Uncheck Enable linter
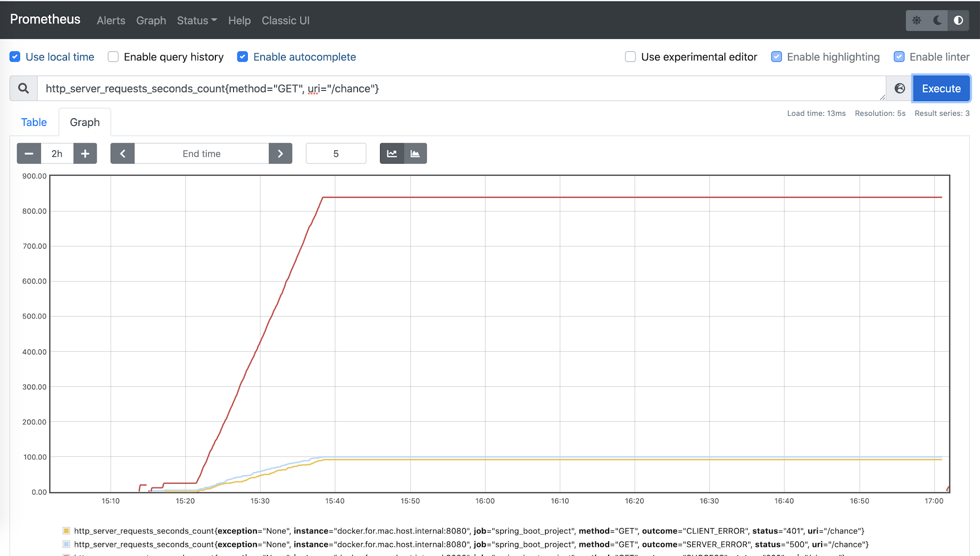The image size is (980, 556). (x=900, y=57)
